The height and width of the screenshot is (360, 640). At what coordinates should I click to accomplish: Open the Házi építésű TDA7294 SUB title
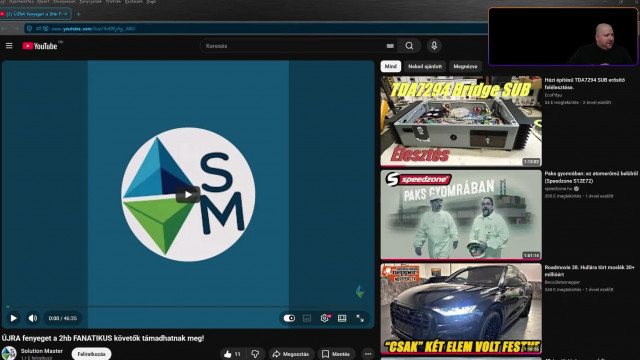(584, 84)
